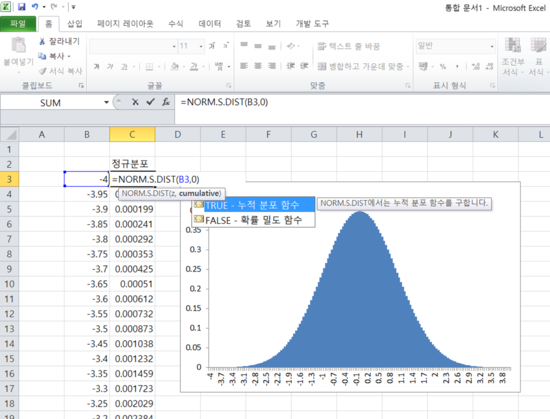The image size is (550, 419).
Task: Click the Redo arrow icon
Action: pos(54,7)
